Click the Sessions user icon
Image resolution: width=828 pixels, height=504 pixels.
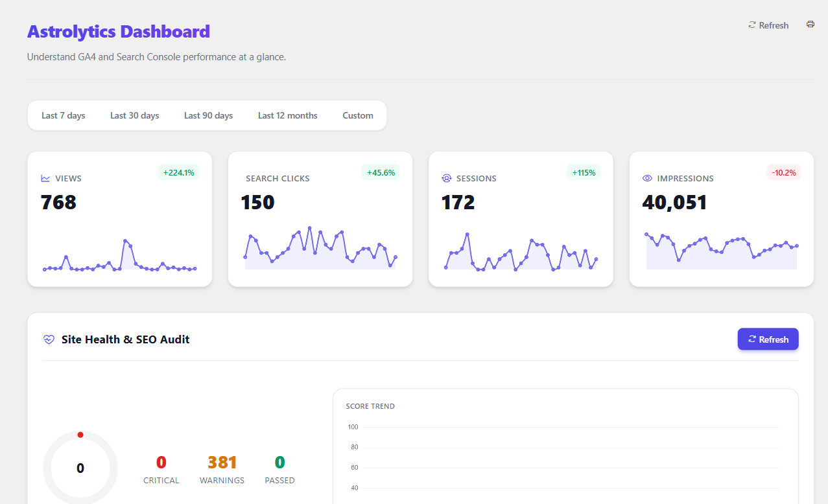tap(446, 178)
